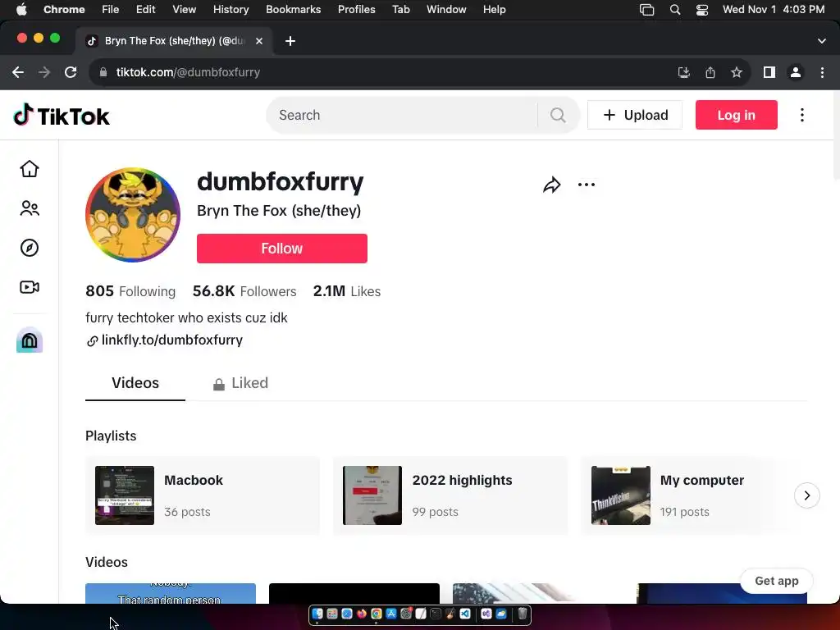Screen dimensions: 840x630
Task: Open macOS Control Center icon
Action: pos(702,10)
